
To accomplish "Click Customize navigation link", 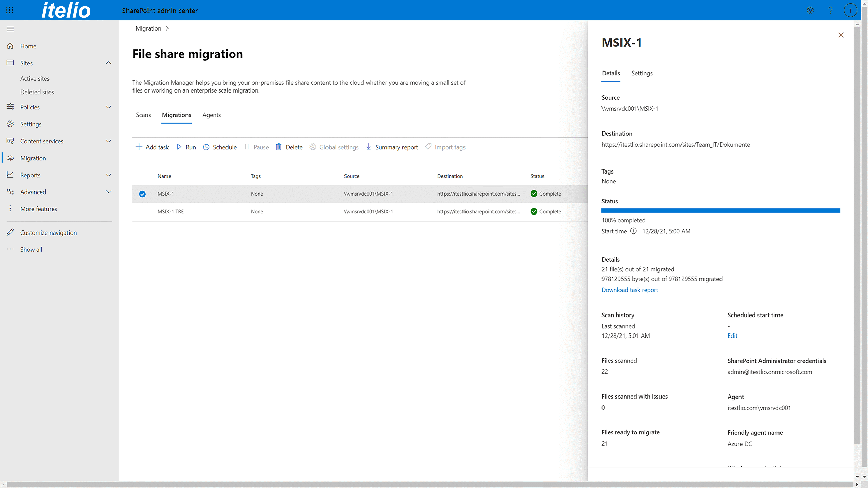I will point(48,232).
